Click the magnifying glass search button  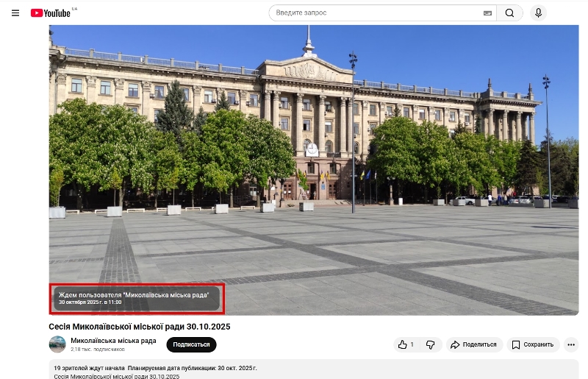click(509, 13)
